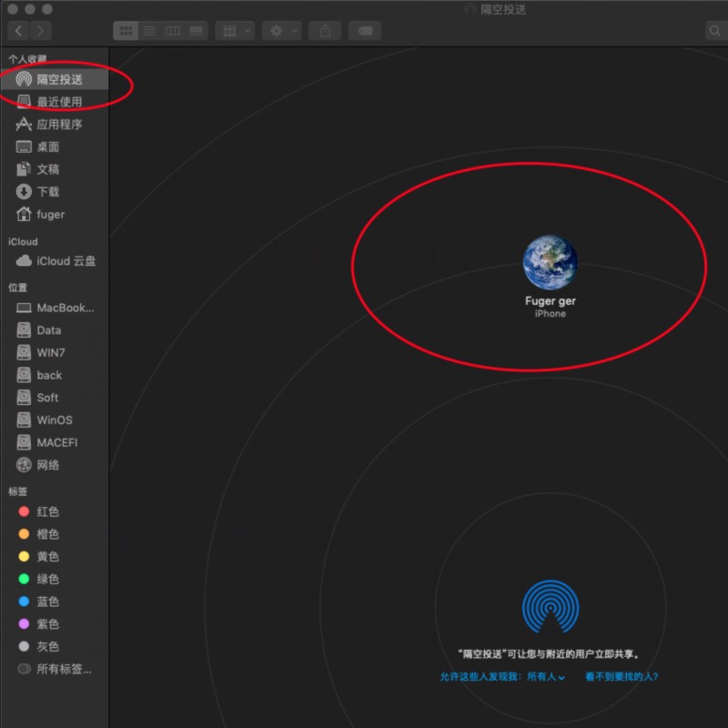This screenshot has width=728, height=728.
Task: Select the 黄色 tag
Action: point(55,556)
